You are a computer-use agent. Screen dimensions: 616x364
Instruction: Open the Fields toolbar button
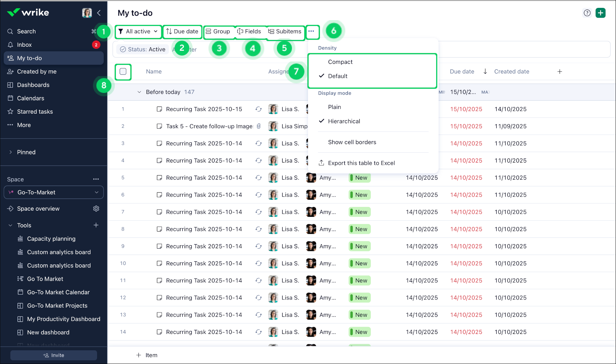pyautogui.click(x=249, y=31)
